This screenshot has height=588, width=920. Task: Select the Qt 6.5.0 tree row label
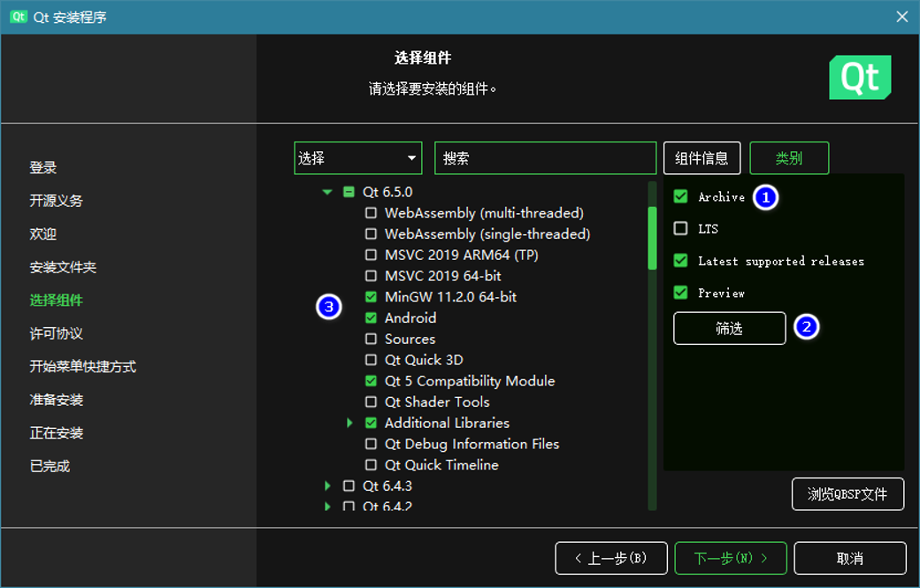click(x=387, y=192)
